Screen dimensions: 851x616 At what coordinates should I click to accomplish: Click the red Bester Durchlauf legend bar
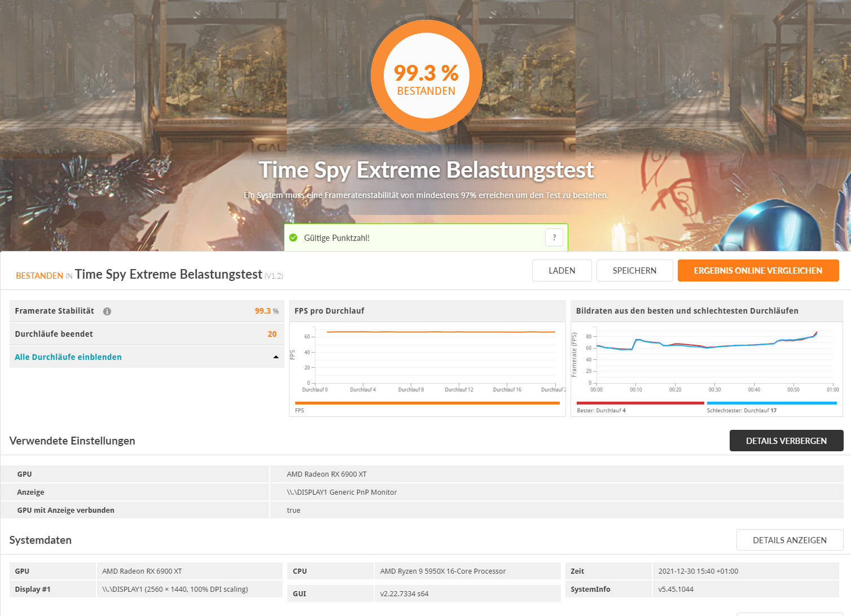point(641,403)
